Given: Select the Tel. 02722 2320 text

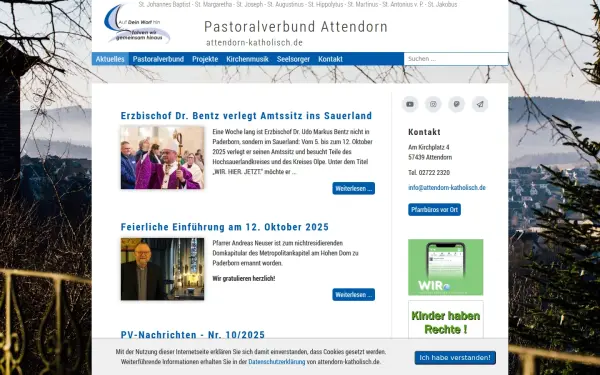Looking at the screenshot, I should (429, 173).
